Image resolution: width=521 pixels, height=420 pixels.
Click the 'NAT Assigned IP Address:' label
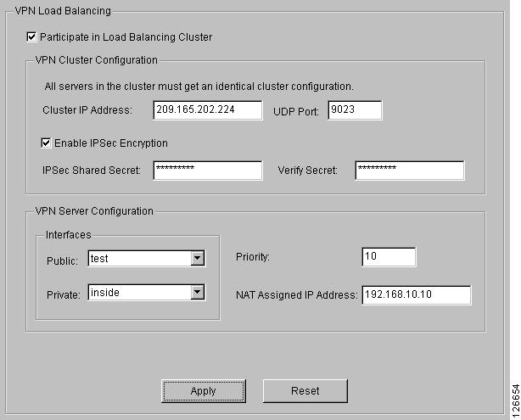tap(297, 294)
